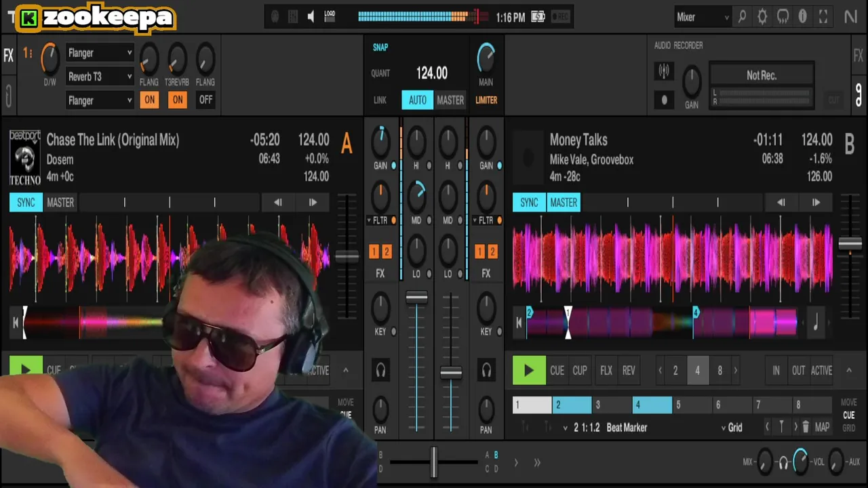Click Deck A tempo bend right arrow

point(313,202)
